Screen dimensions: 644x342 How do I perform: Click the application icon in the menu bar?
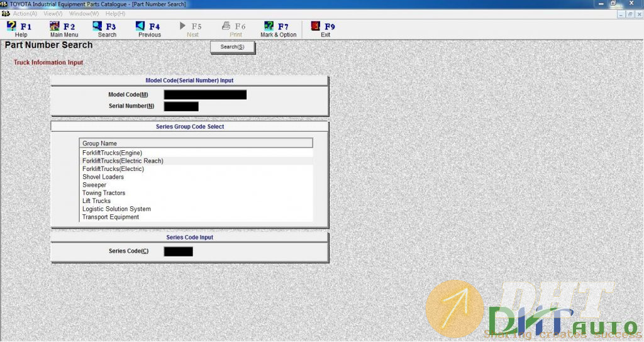5,14
